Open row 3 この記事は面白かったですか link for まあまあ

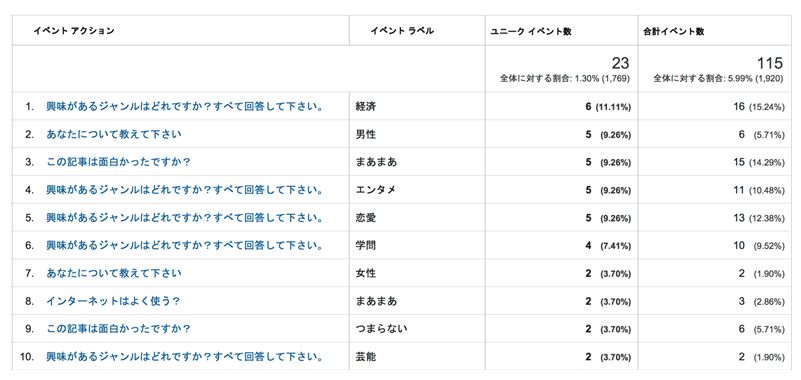tap(118, 162)
